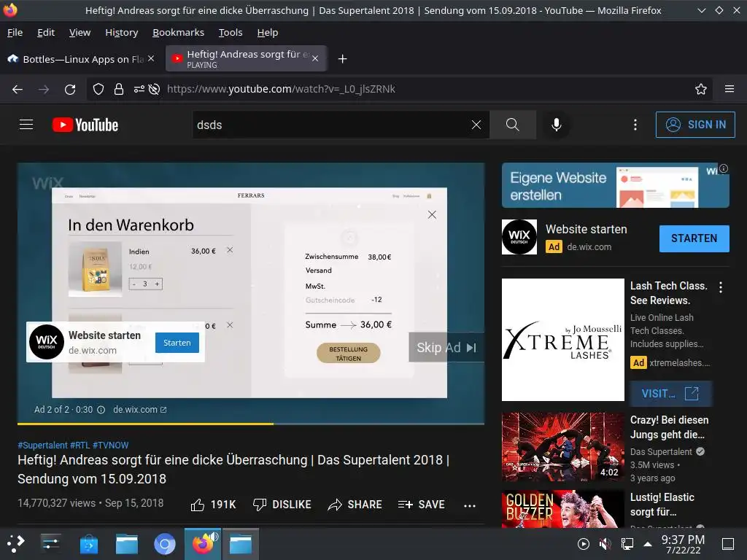This screenshot has width=747, height=560.
Task: Open the YouTube guide hamburger menu
Action: tap(26, 125)
